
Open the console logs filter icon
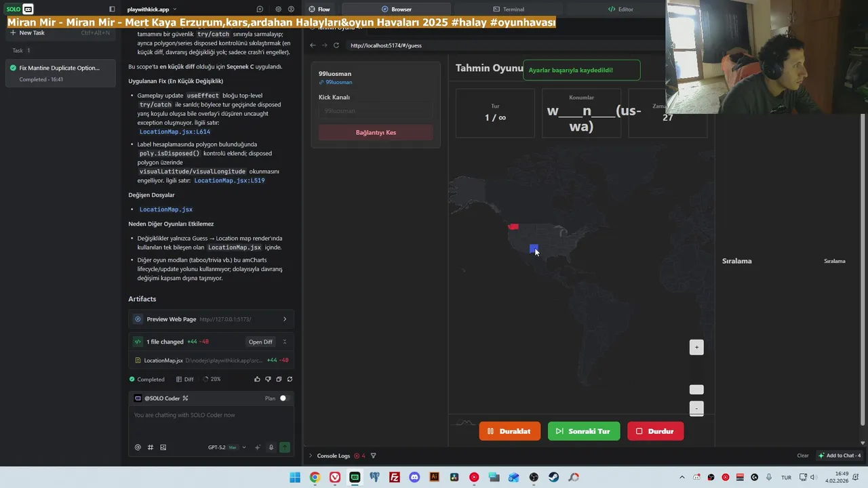[x=373, y=456]
